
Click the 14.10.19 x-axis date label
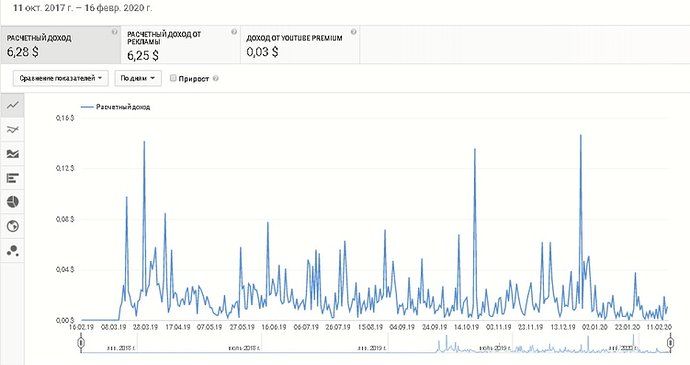(x=466, y=327)
